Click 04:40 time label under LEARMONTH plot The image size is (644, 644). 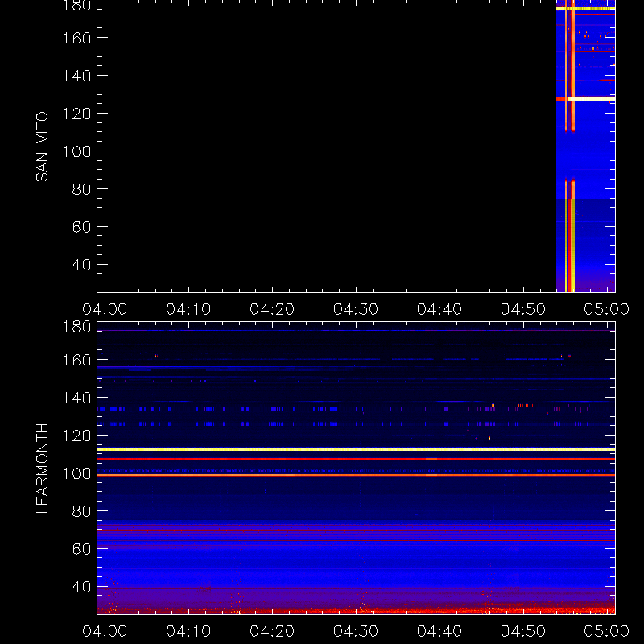[440, 631]
